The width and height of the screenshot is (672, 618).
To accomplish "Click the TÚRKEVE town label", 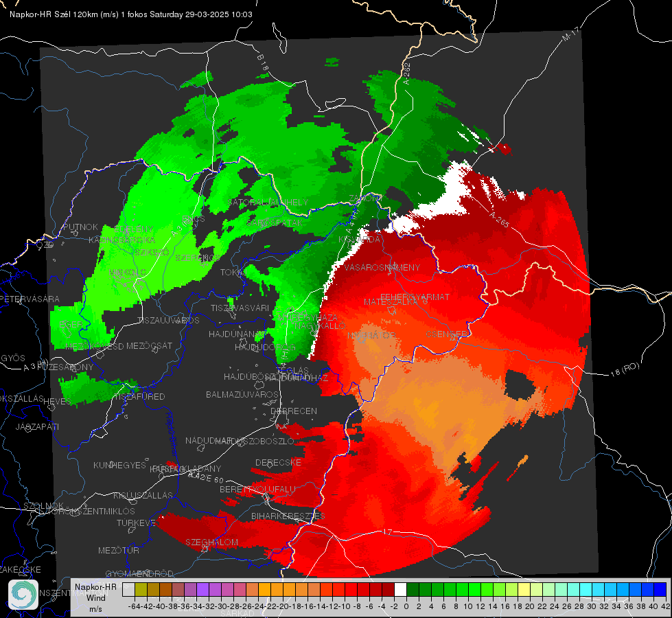I will tap(136, 523).
